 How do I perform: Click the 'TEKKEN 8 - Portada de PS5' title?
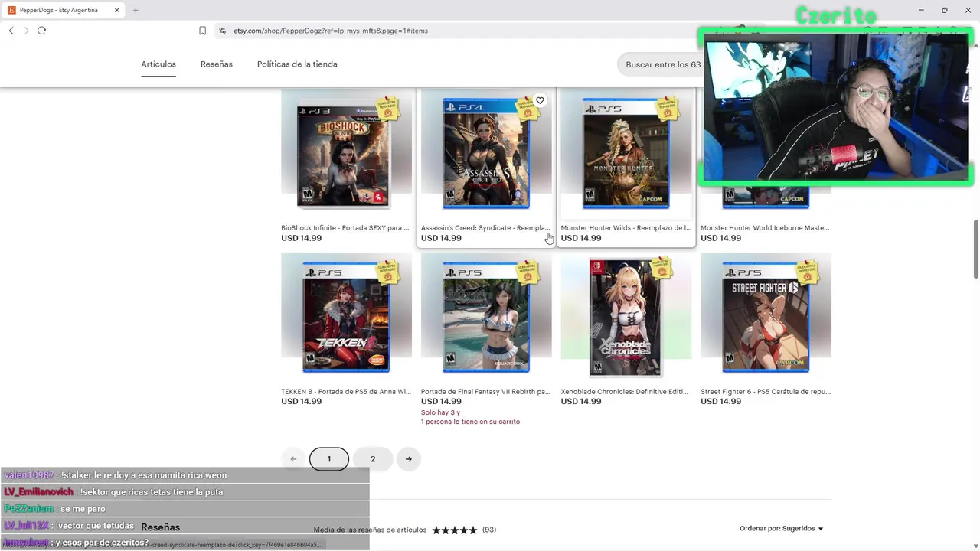click(x=346, y=391)
